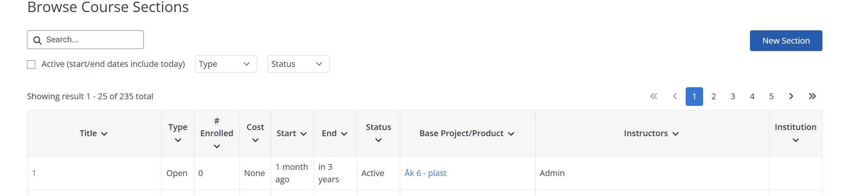Viewport: 868px width, 196px height.
Task: Sort table by Title column
Action: (94, 133)
